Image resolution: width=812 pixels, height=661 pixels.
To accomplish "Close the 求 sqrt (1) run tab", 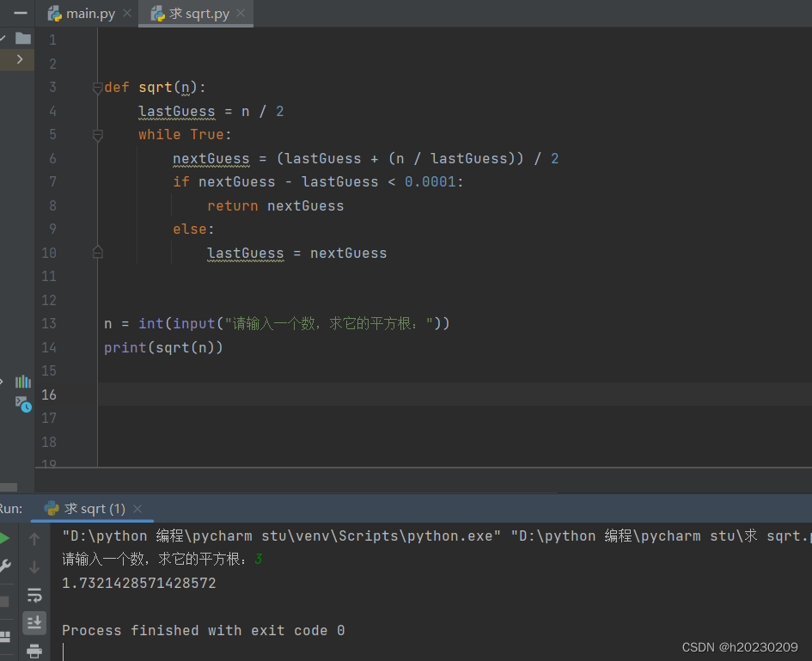I will point(137,509).
